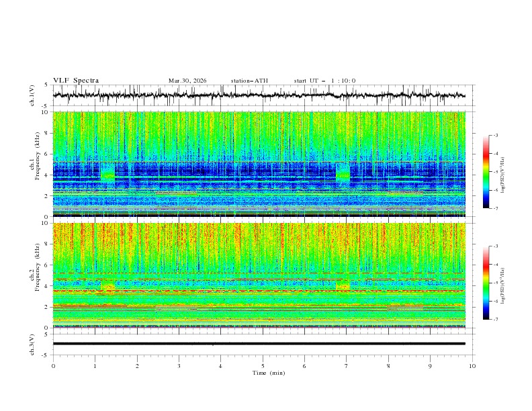The image size is (532, 411).
Task: Click the "ch.3(V)" axis label
Action: (32, 345)
